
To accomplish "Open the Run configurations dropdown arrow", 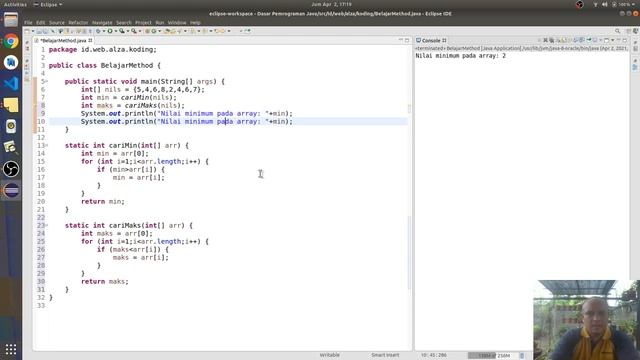I will pos(116,31).
